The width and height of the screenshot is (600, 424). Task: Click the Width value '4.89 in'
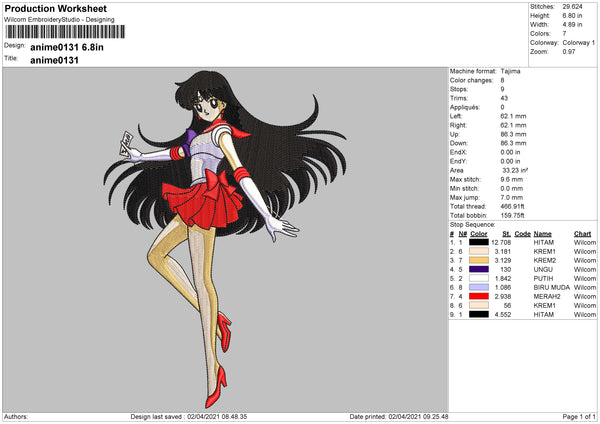coord(572,24)
